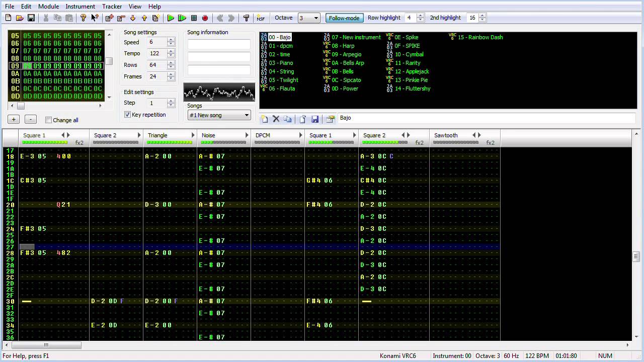Screen dimensions: 644x362
Task: Add new instrument icon beside Bajo field
Action: click(x=265, y=119)
